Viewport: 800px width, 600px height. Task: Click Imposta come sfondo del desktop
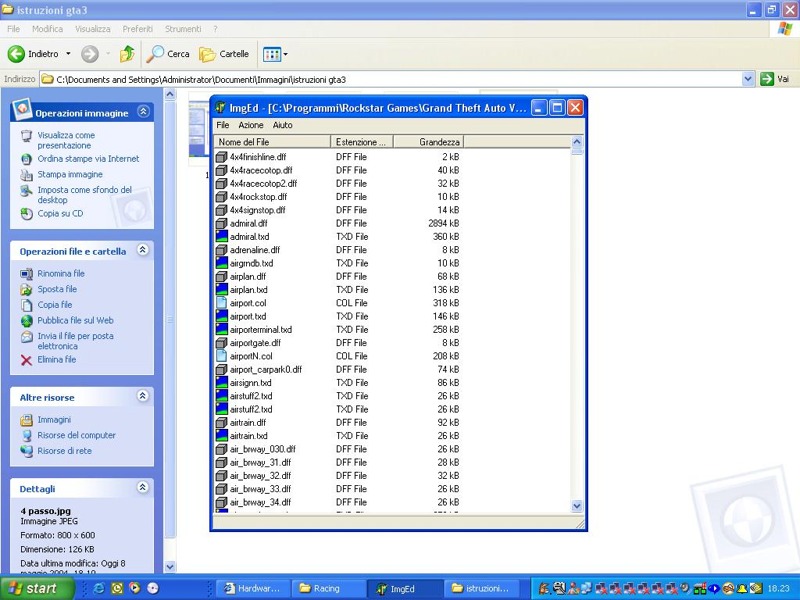pos(84,195)
